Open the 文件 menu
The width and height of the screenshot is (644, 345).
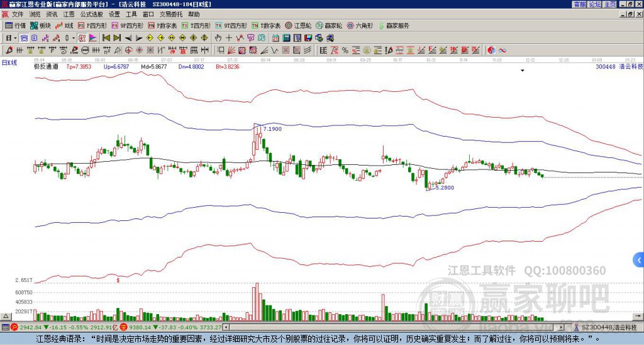(18, 14)
